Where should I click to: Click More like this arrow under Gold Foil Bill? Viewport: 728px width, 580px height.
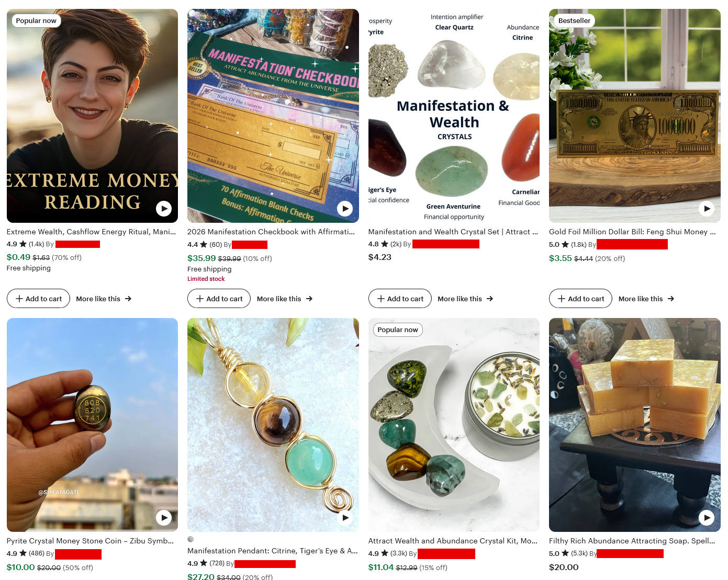coord(671,299)
